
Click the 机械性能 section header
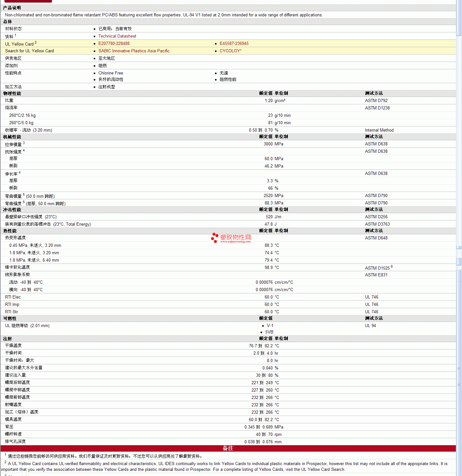(x=12, y=137)
